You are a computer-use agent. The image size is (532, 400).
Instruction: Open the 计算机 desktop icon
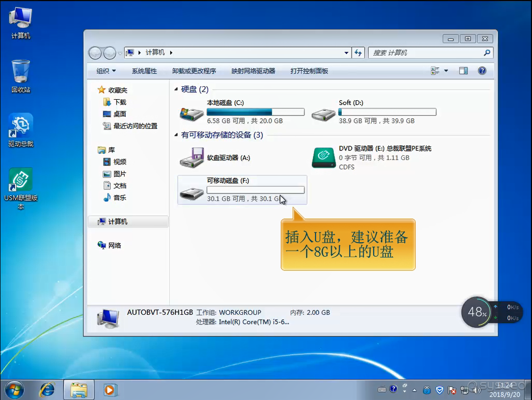[x=21, y=23]
